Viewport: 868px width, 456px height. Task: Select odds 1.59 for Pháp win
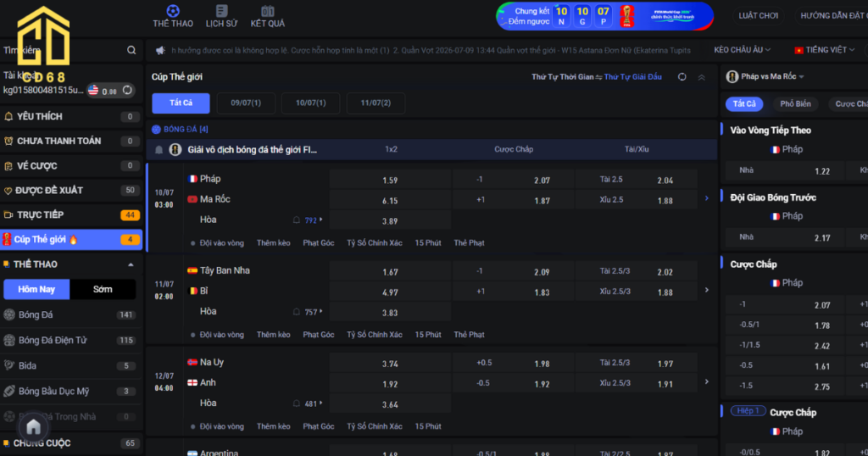click(390, 181)
